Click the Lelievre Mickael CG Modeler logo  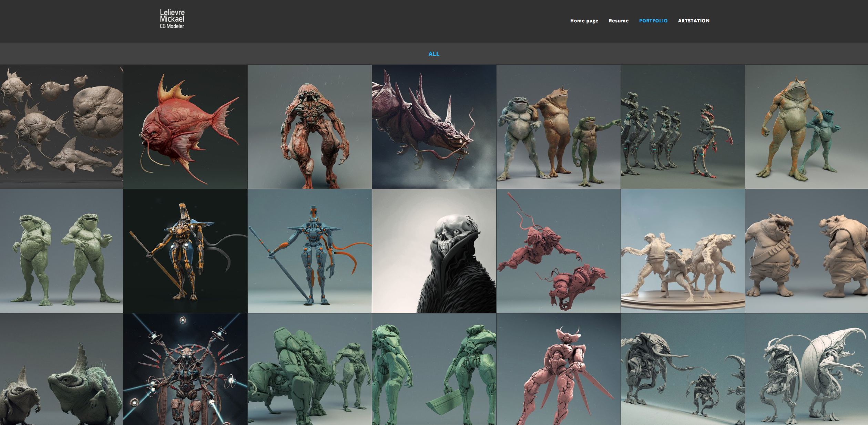(x=172, y=19)
